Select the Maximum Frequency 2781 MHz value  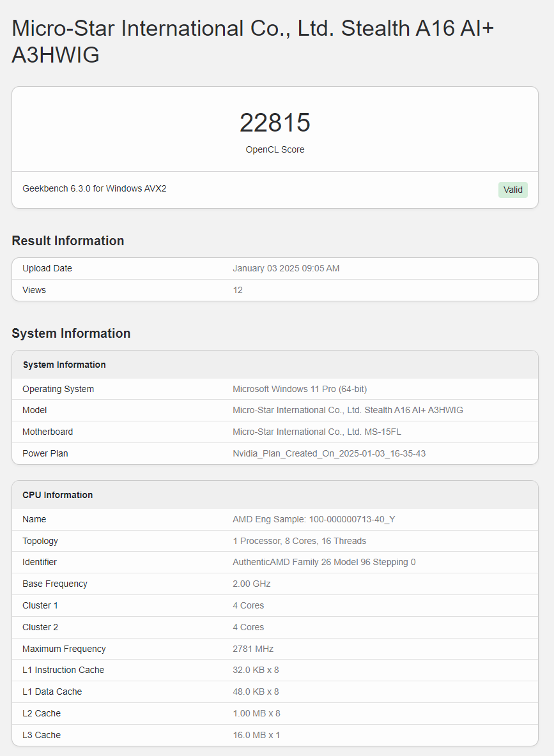pyautogui.click(x=253, y=649)
